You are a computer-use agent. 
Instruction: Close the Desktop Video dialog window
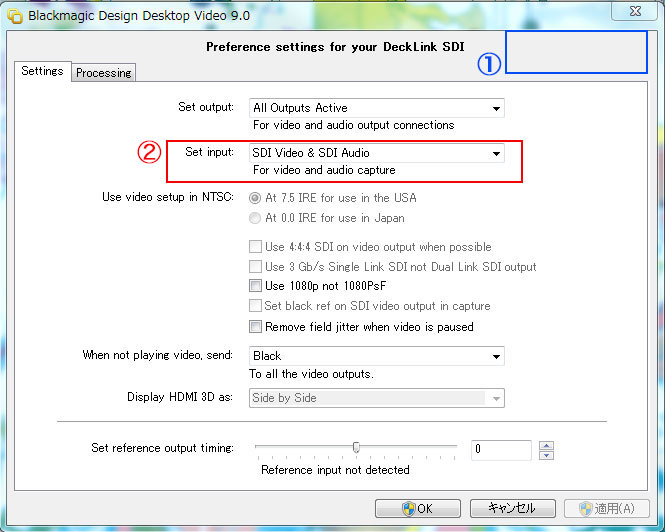coord(635,11)
